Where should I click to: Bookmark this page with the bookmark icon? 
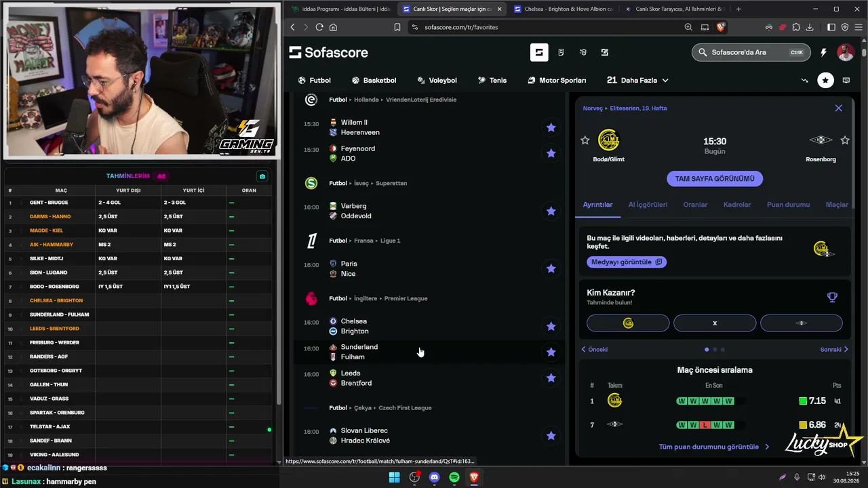click(x=397, y=27)
